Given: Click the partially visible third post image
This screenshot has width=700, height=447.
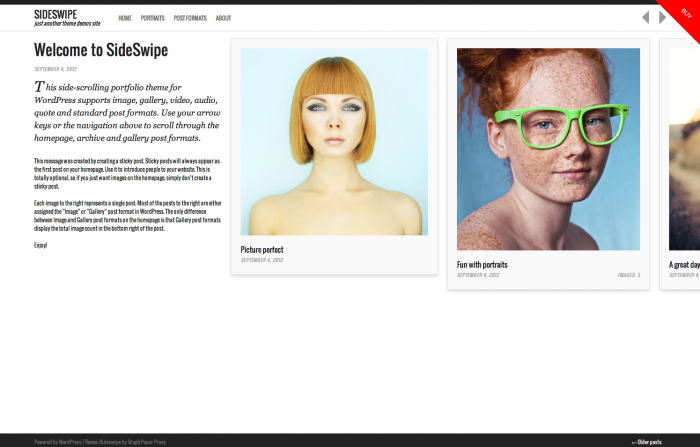Looking at the screenshot, I should pos(684,149).
